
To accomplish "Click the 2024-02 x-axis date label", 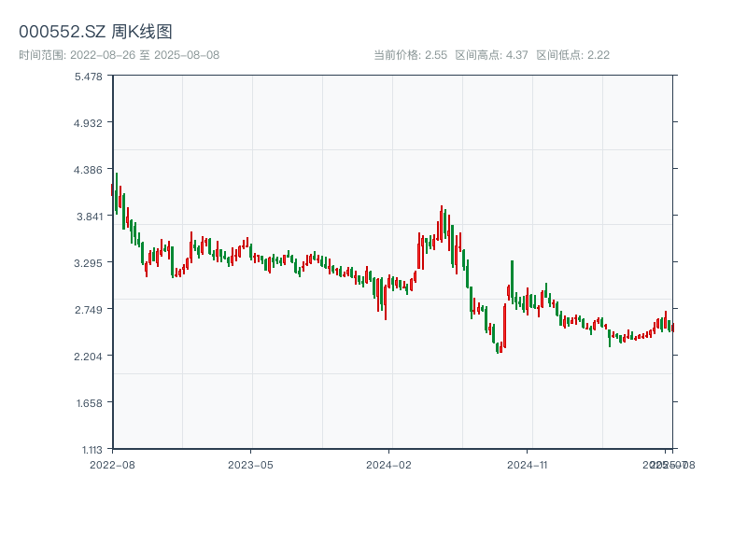I will tap(389, 464).
